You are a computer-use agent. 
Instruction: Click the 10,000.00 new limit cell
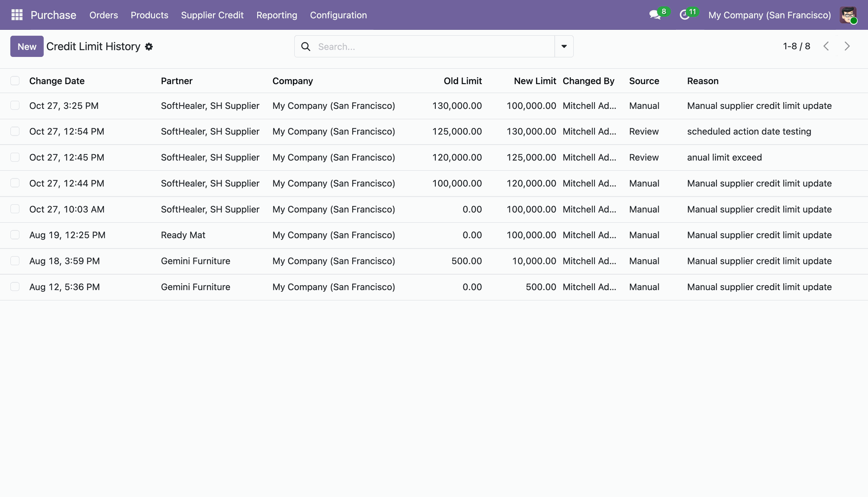click(x=534, y=261)
